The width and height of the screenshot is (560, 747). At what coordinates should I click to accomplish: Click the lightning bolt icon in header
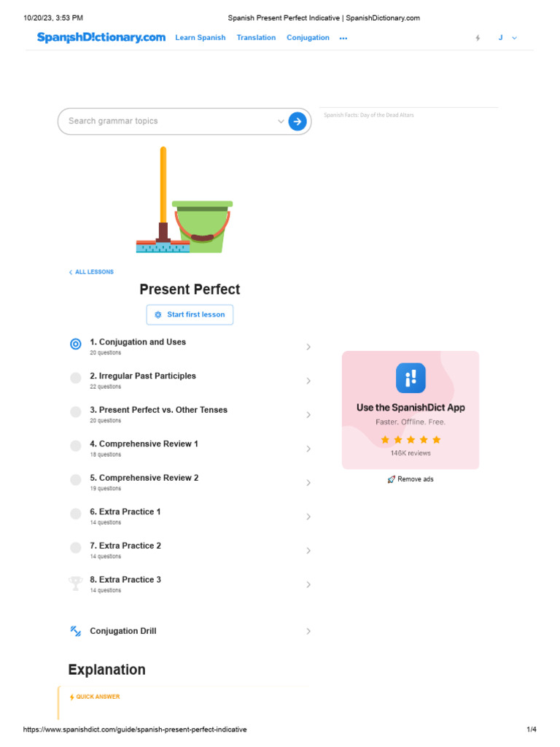click(x=478, y=38)
